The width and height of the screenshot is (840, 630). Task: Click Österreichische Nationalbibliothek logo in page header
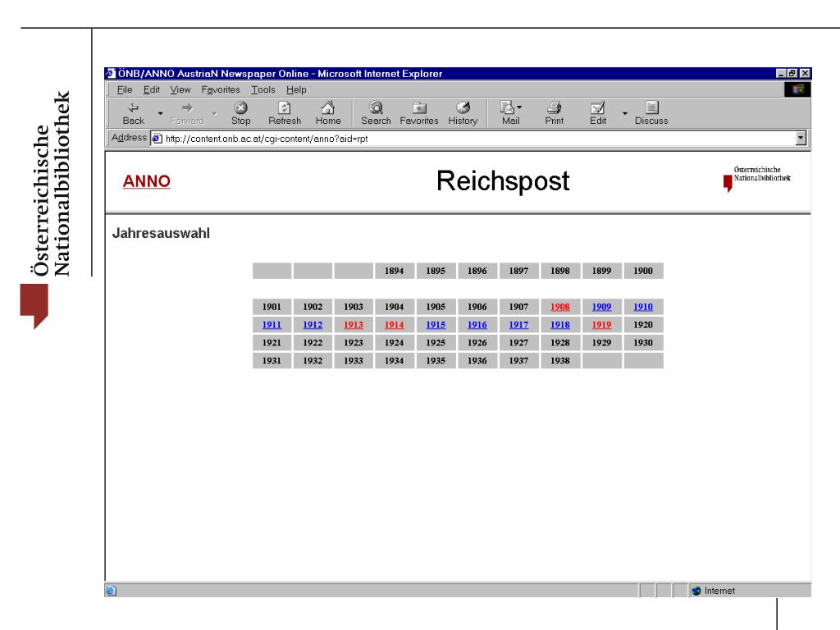coord(757,178)
